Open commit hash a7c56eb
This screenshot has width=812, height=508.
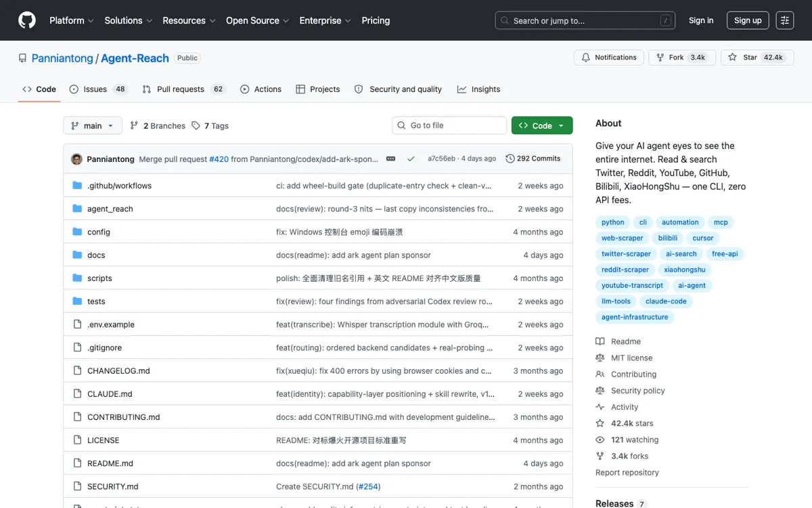(441, 158)
